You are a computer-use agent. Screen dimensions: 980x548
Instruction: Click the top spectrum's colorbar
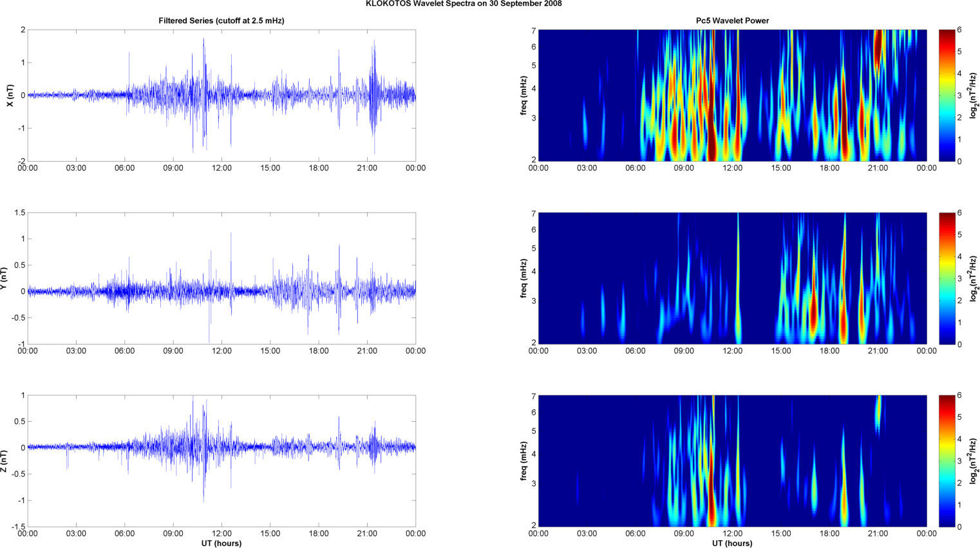coord(947,95)
